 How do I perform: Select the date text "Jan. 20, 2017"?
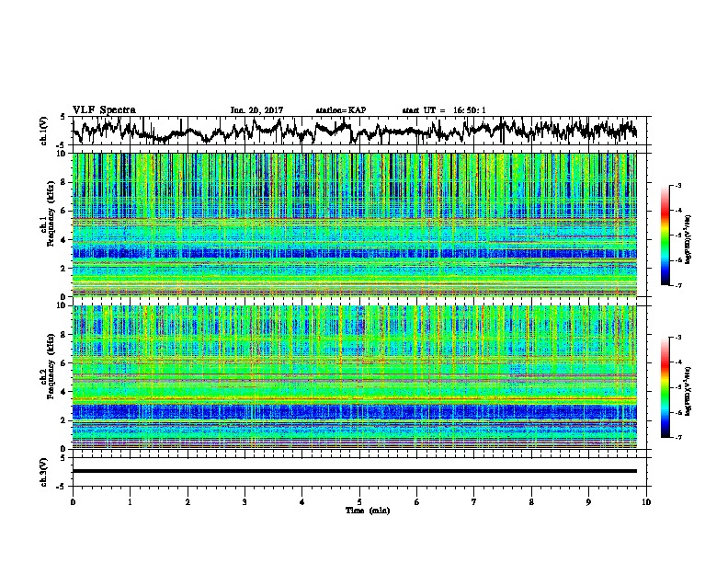click(x=256, y=110)
